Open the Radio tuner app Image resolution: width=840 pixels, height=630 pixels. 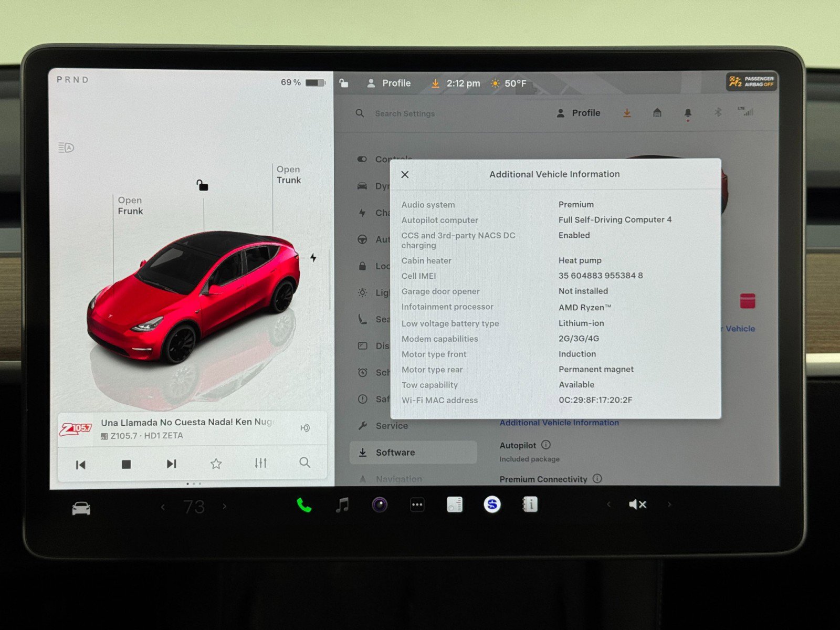(455, 505)
